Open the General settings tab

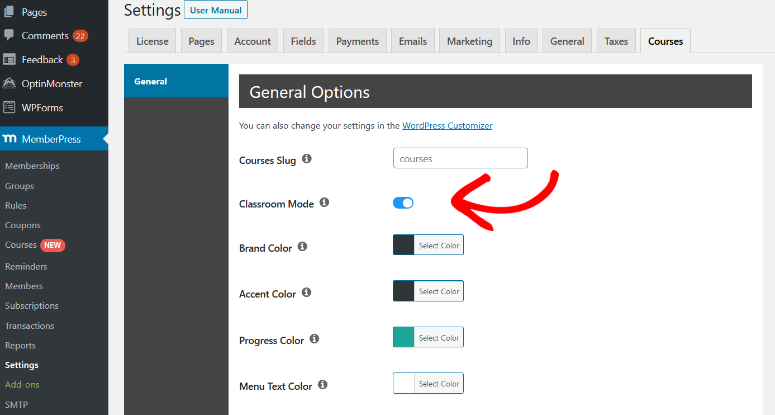(x=567, y=41)
